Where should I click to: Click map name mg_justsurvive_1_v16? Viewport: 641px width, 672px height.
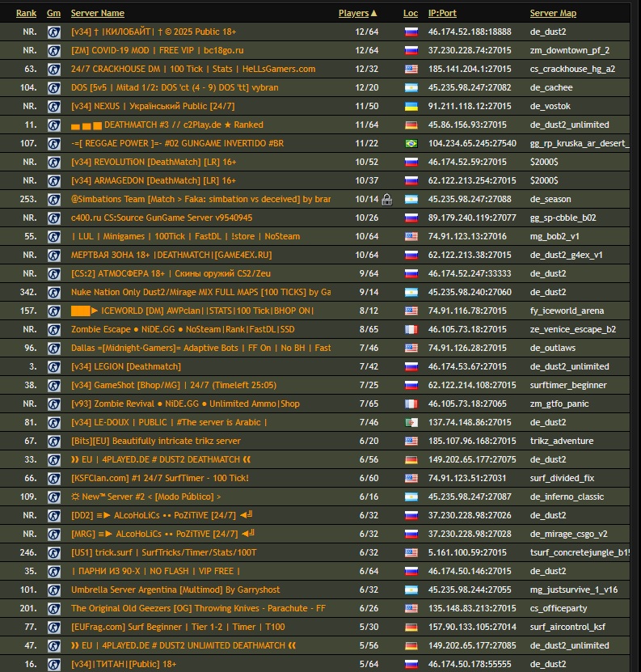pos(574,590)
